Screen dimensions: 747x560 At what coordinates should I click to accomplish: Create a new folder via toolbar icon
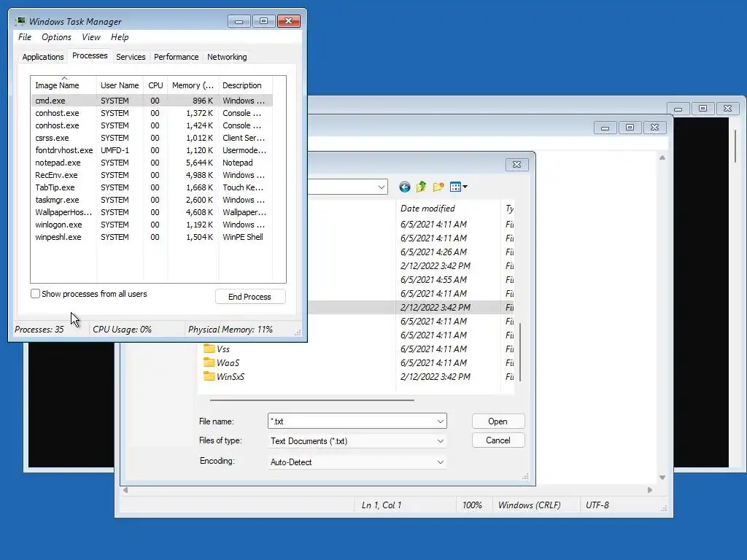(x=438, y=187)
